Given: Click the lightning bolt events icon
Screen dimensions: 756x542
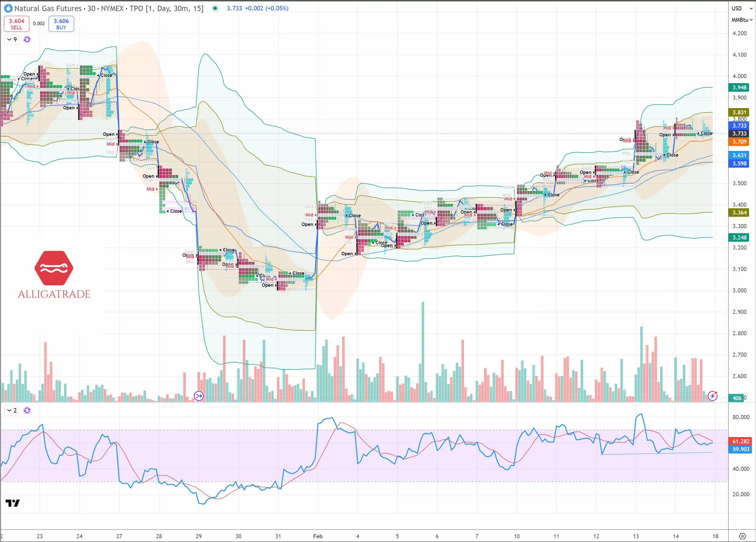Looking at the screenshot, I should [712, 396].
